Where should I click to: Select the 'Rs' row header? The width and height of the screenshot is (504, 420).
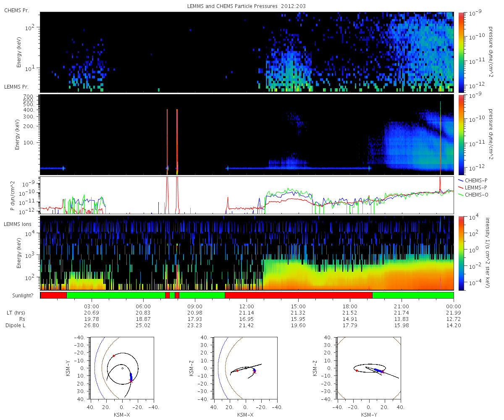tap(22, 319)
